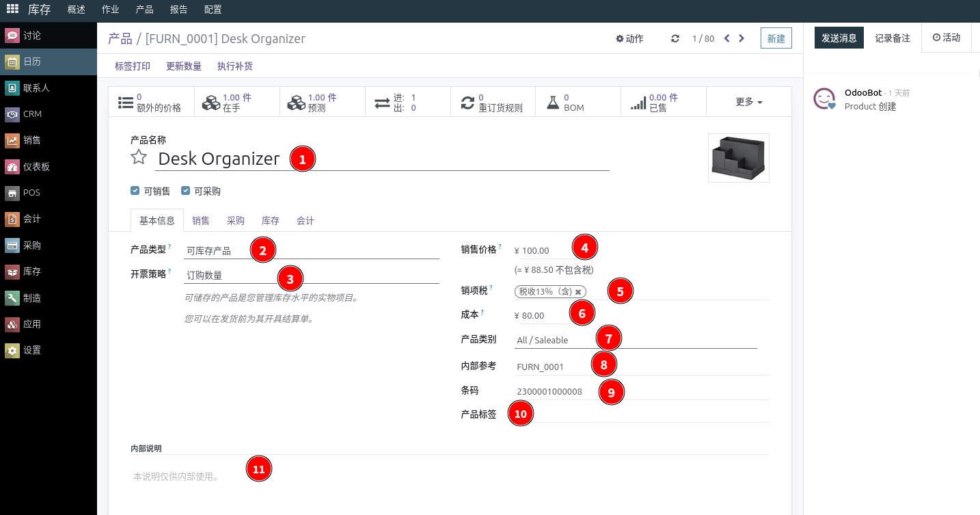Image resolution: width=980 pixels, height=515 pixels.
Task: Switch to the 销售 tab
Action: (x=201, y=220)
